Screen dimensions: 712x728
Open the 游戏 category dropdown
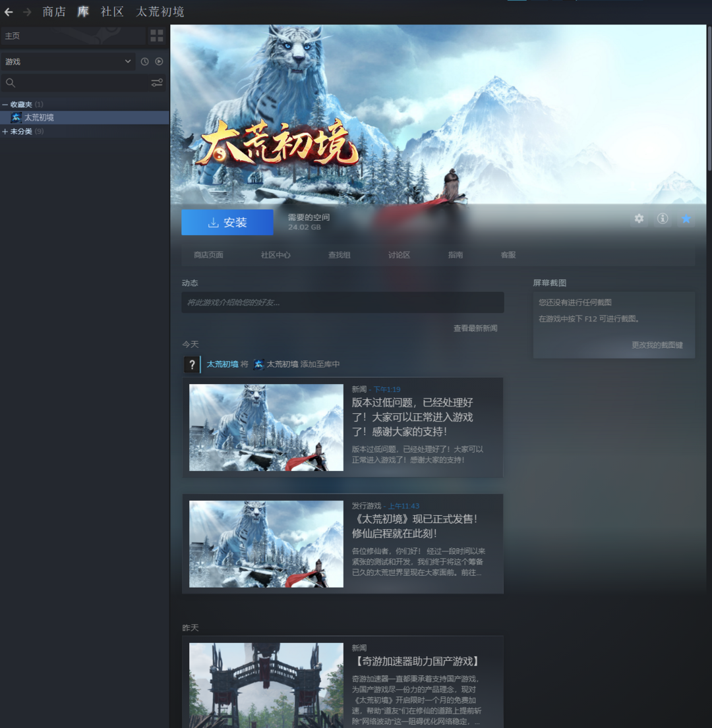tap(68, 61)
